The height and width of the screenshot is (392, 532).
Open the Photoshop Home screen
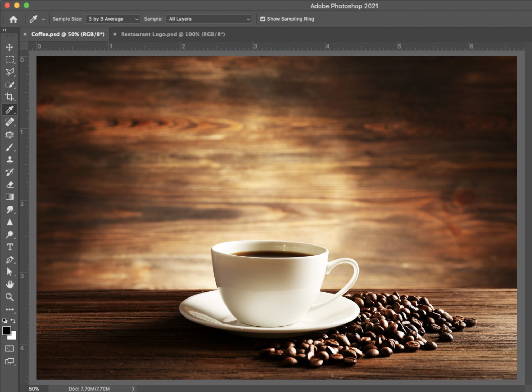[x=13, y=19]
